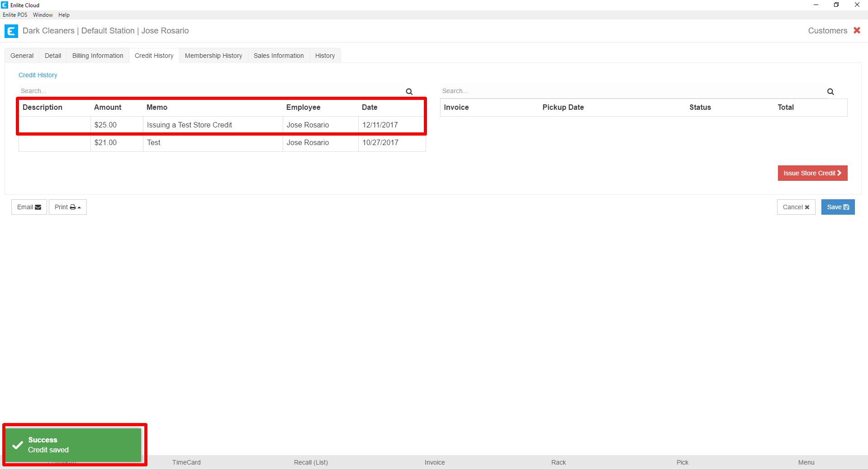Screen dimensions: 868x470
Task: Switch to the Billing Information tab
Action: tap(98, 56)
